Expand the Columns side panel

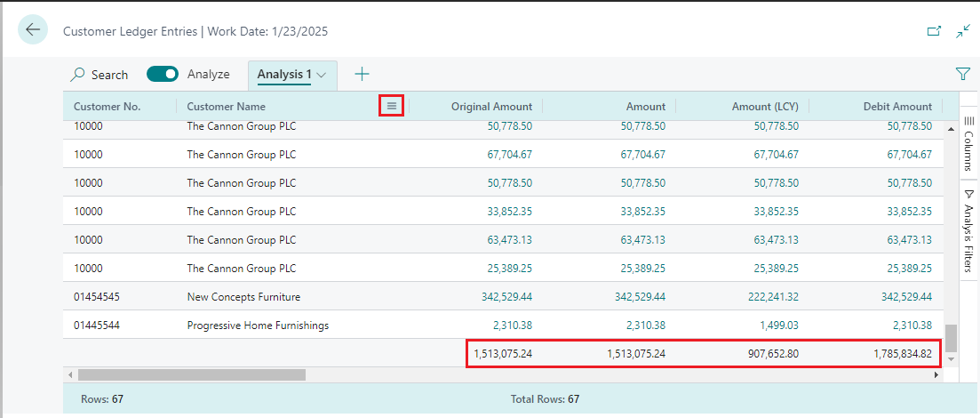(x=968, y=143)
